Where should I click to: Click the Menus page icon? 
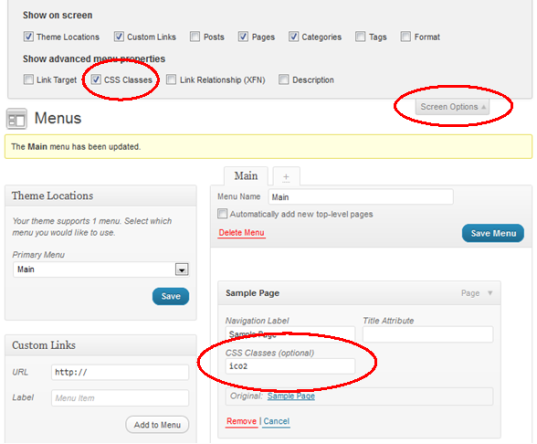16,119
